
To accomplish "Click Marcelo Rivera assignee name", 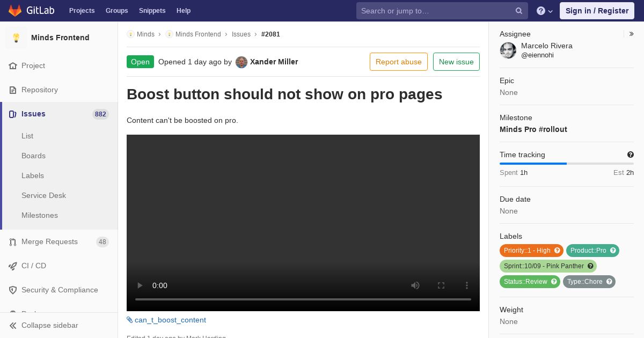I will coord(547,46).
